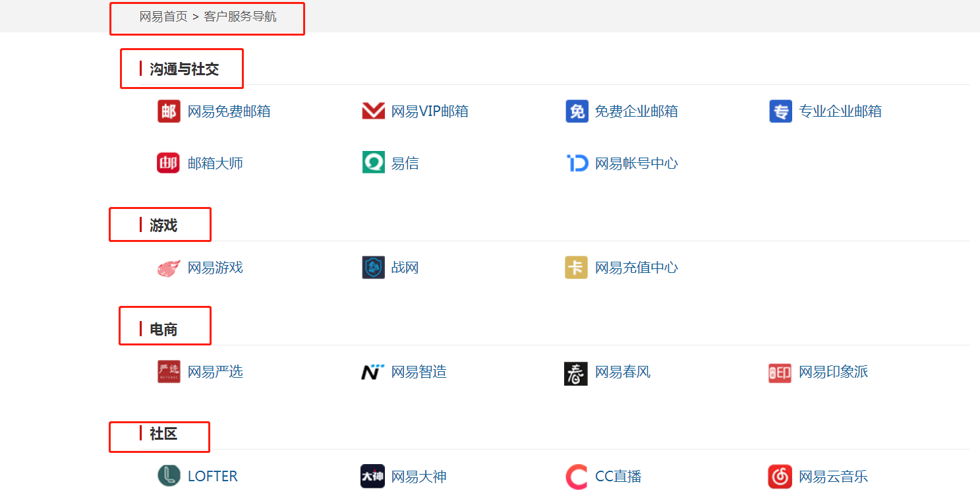Viewport: 980px width, 503px height.
Task: Click the 战网 shield icon
Action: (x=373, y=268)
